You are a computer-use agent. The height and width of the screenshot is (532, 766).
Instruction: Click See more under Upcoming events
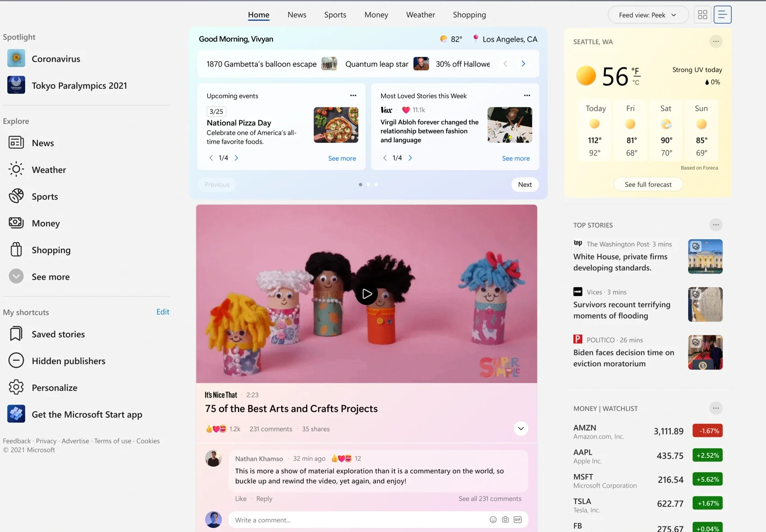pos(342,158)
